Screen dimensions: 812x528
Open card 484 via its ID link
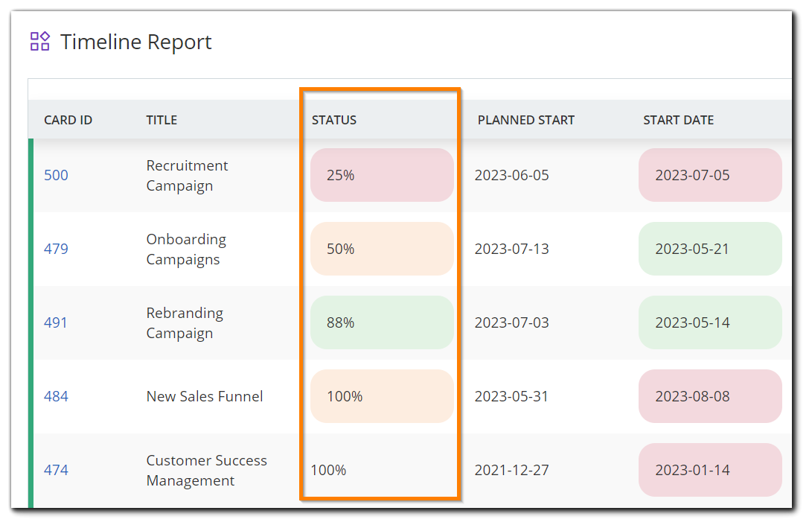56,396
